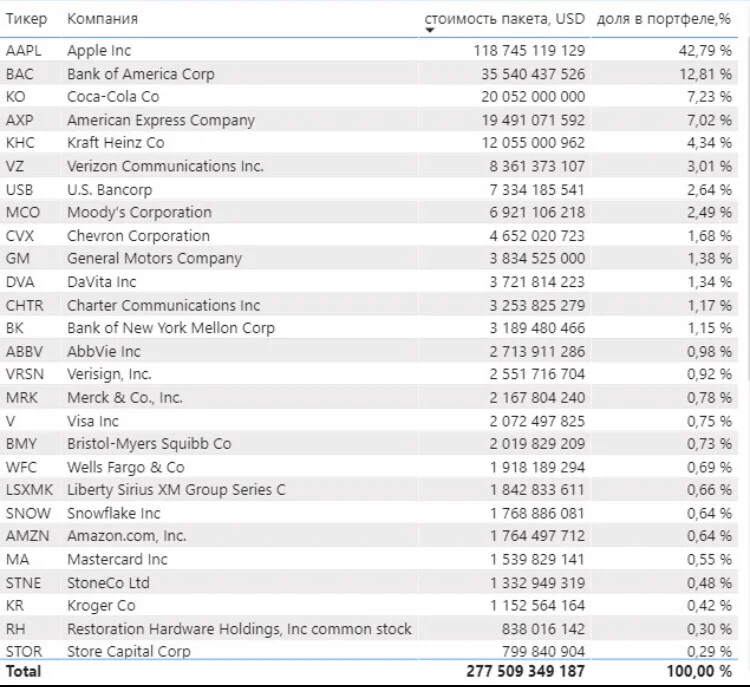Image resolution: width=750 pixels, height=687 pixels.
Task: Select the Kroger Co company name
Action: click(101, 606)
